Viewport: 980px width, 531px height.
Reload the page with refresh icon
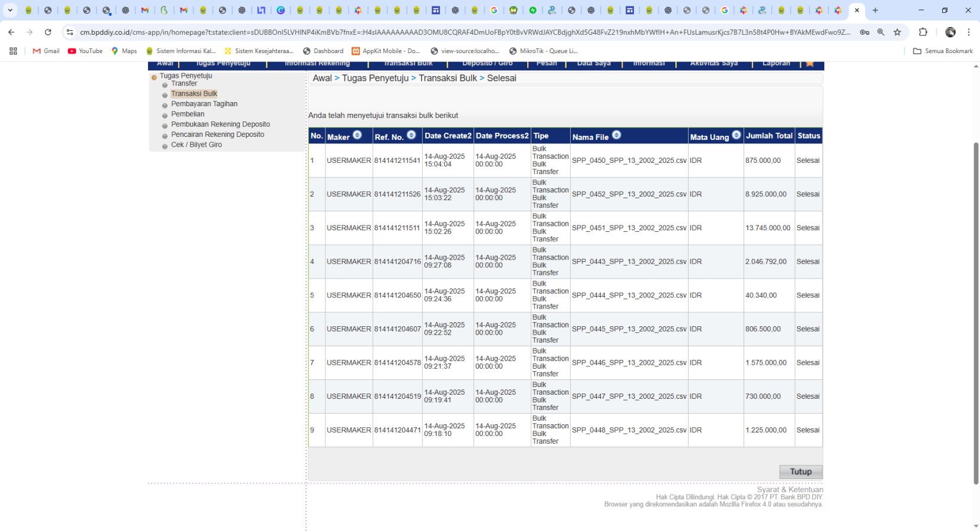pyautogui.click(x=48, y=32)
